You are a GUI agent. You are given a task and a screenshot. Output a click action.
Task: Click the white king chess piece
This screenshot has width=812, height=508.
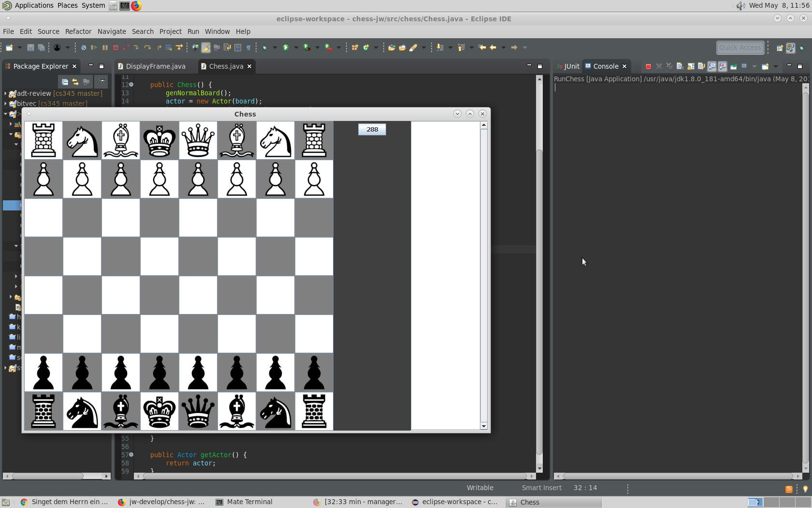point(159,140)
